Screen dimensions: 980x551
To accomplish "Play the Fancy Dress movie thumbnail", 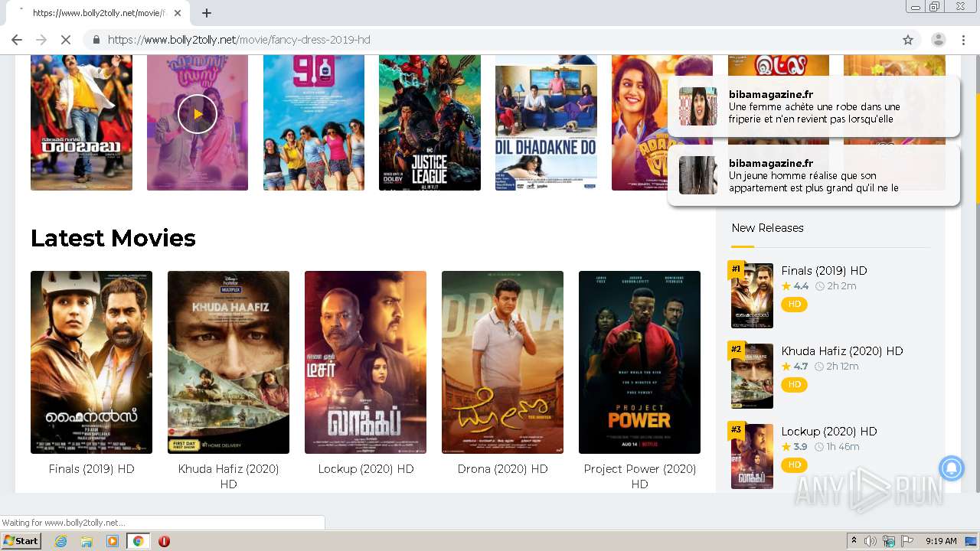I will coord(198,114).
